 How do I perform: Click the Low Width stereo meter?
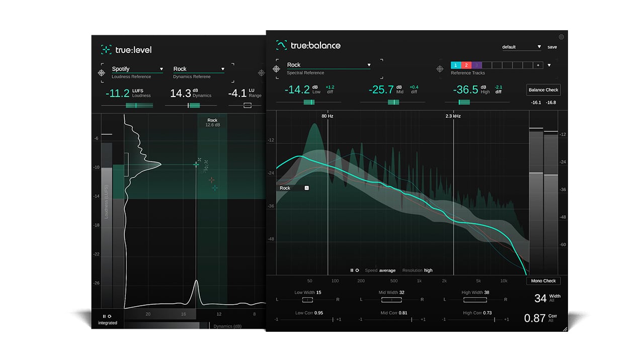[308, 300]
